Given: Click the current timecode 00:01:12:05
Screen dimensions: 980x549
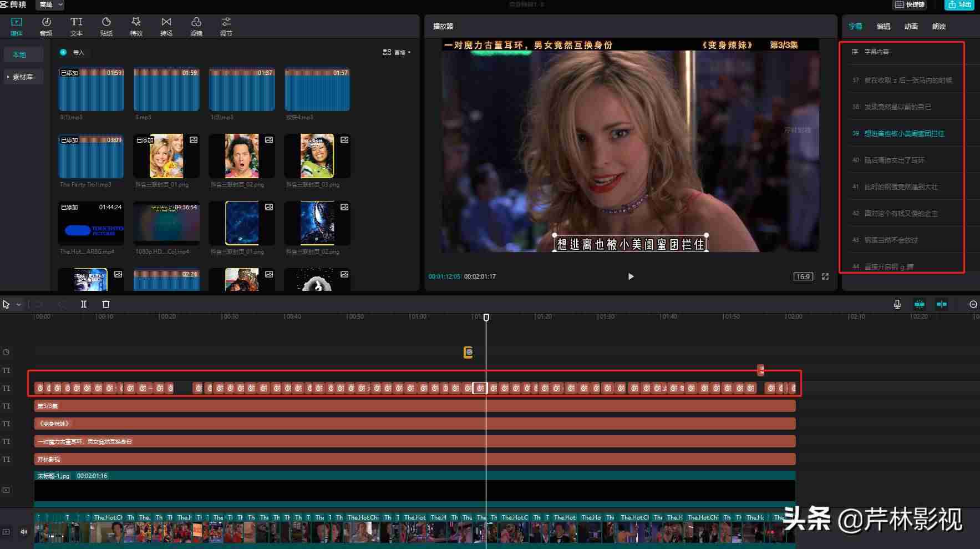Looking at the screenshot, I should (x=444, y=276).
